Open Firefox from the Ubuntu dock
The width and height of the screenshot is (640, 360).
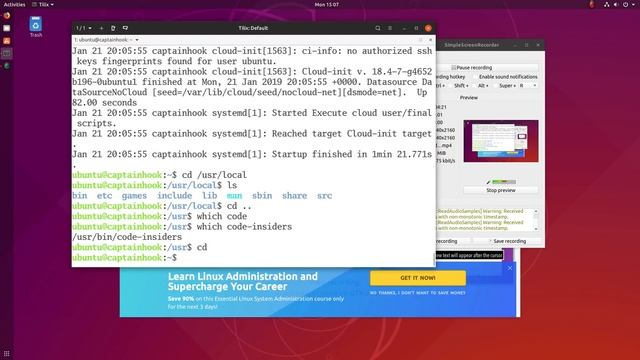click(7, 16)
